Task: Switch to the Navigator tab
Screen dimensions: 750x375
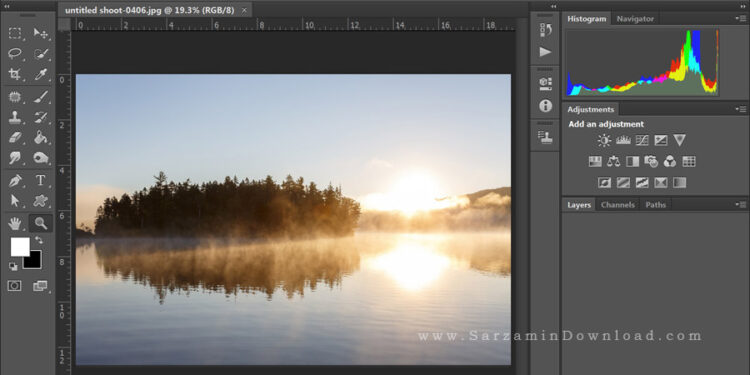Action: tap(635, 19)
